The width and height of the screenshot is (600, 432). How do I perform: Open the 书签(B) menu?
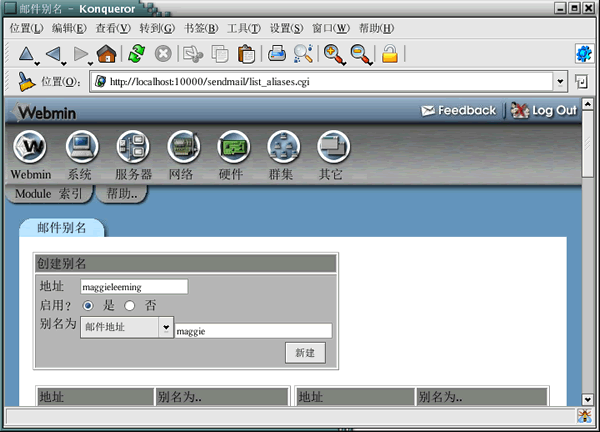[x=201, y=28]
